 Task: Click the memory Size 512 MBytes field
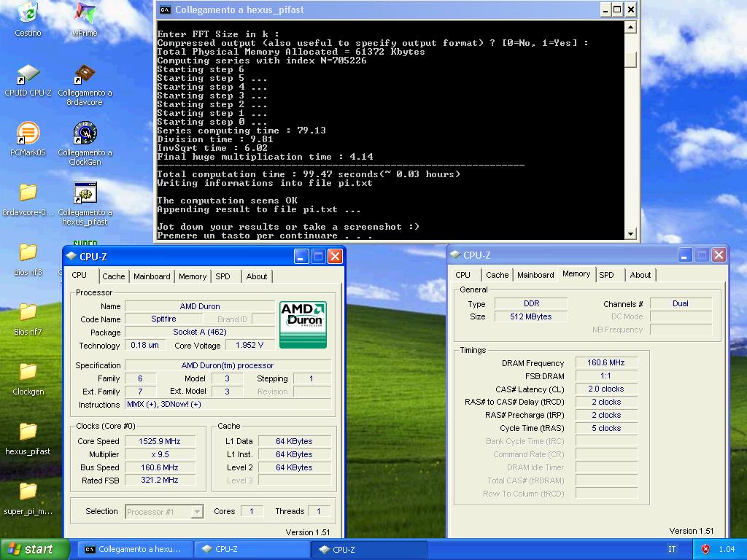[x=531, y=316]
